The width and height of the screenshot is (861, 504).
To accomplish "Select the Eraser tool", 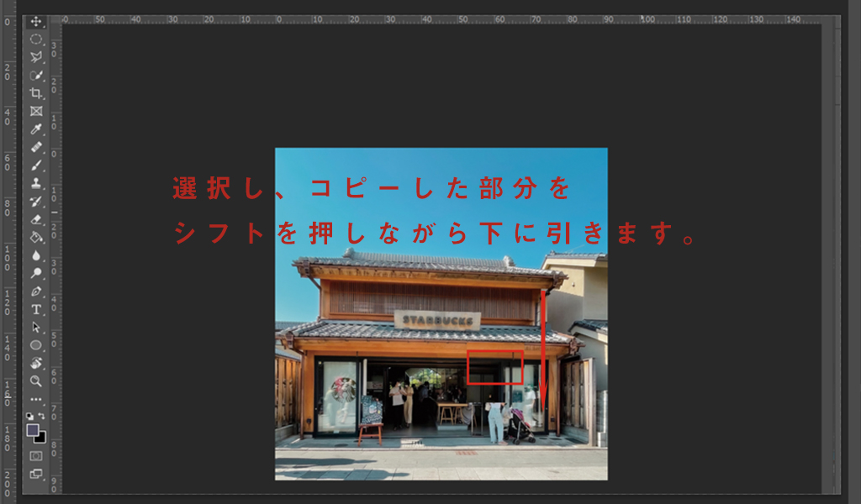I will point(36,219).
